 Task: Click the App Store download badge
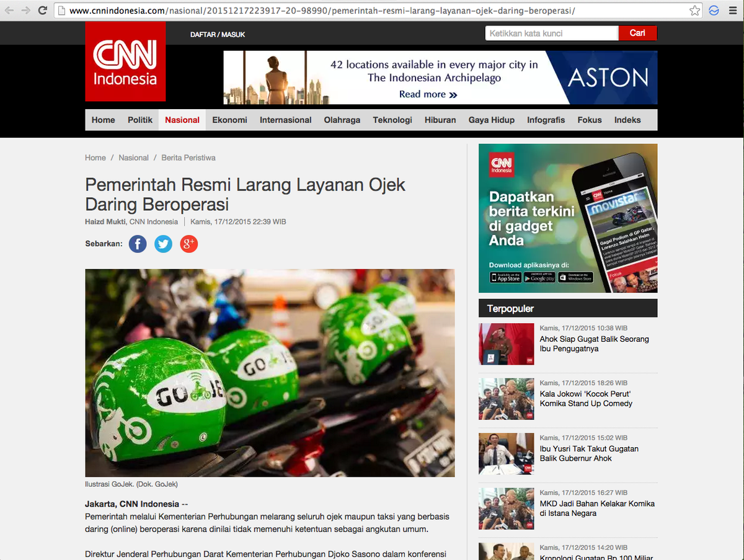pos(506,278)
